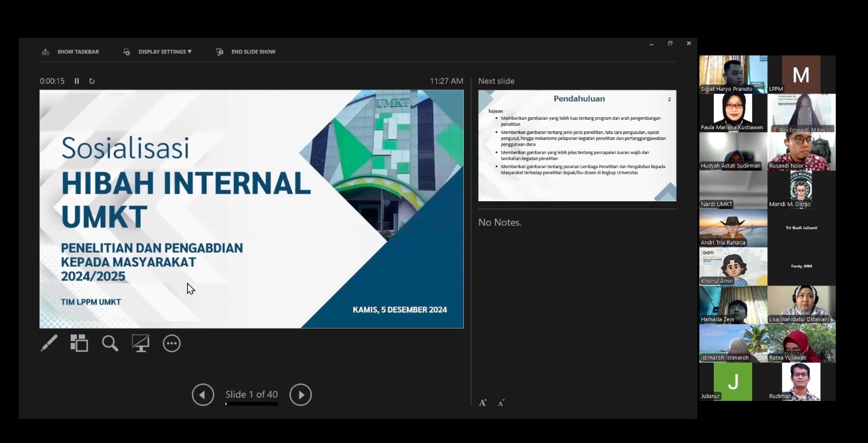This screenshot has width=868, height=443.
Task: Decrease the notes text size
Action: 501,403
